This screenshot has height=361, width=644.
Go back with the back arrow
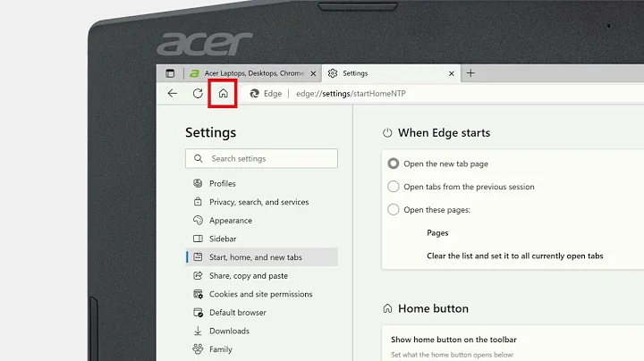(x=173, y=94)
